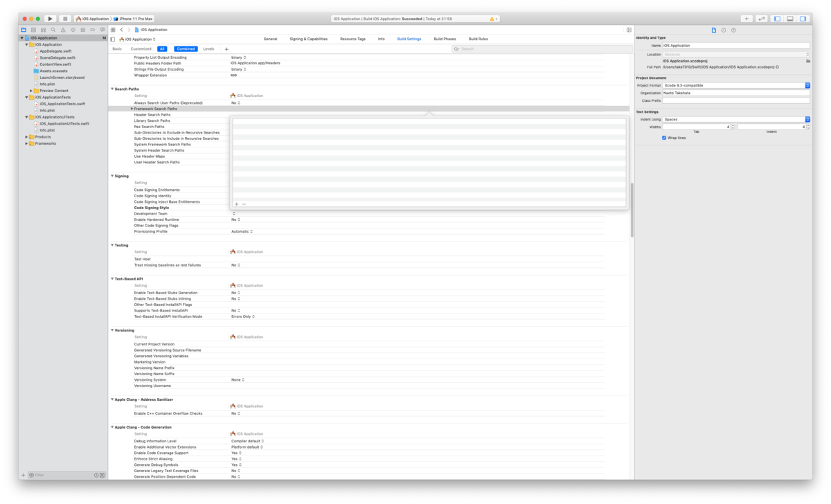The image size is (831, 504).
Task: Open the Test navigator diamond icon
Action: click(x=73, y=30)
